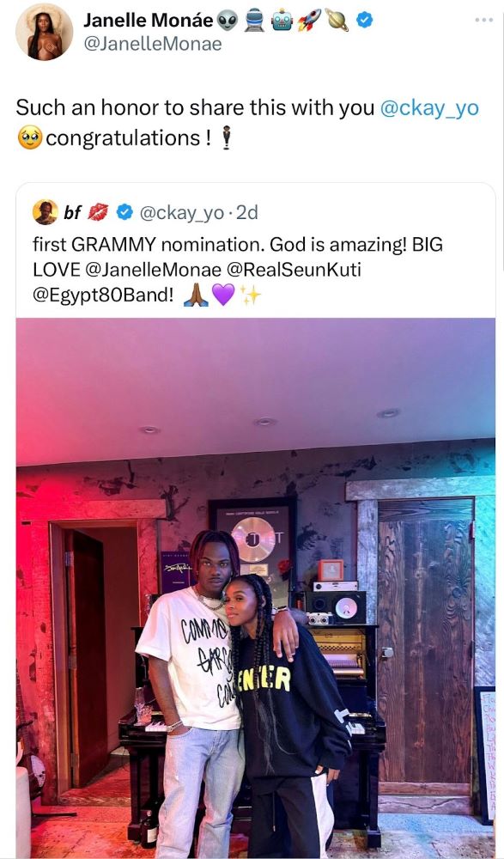Click the alien emoji beside Janelle Monáe
This screenshot has width=504, height=859.
tap(228, 21)
